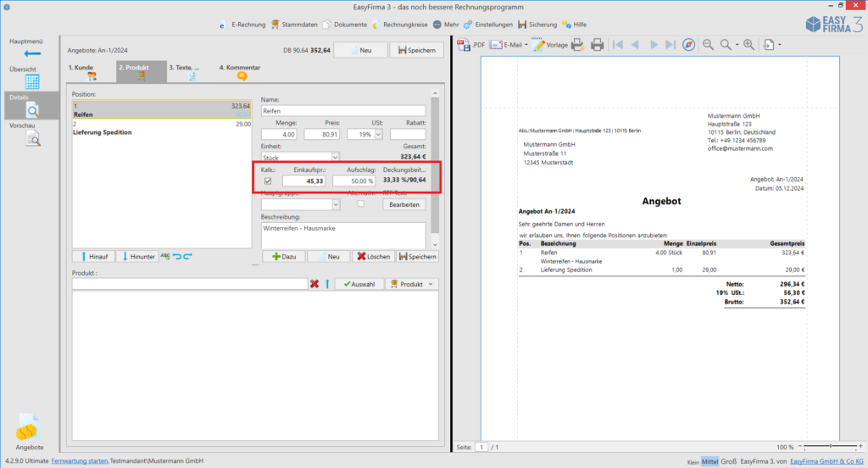Open the Details view in sidebar

coord(32,106)
